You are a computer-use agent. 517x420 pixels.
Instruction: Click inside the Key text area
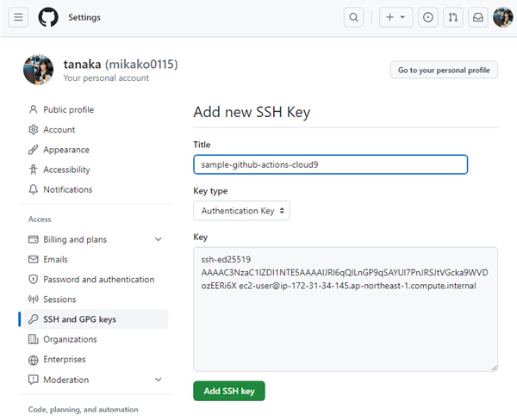(x=346, y=309)
